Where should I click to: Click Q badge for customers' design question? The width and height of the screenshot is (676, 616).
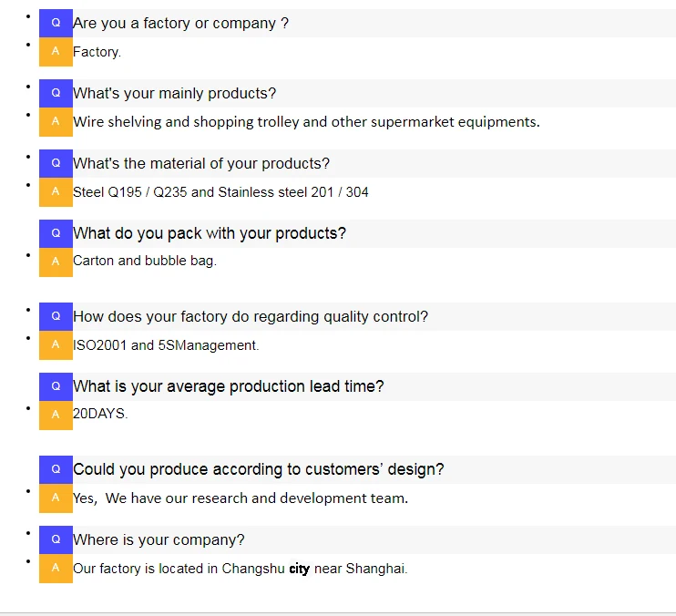point(56,469)
